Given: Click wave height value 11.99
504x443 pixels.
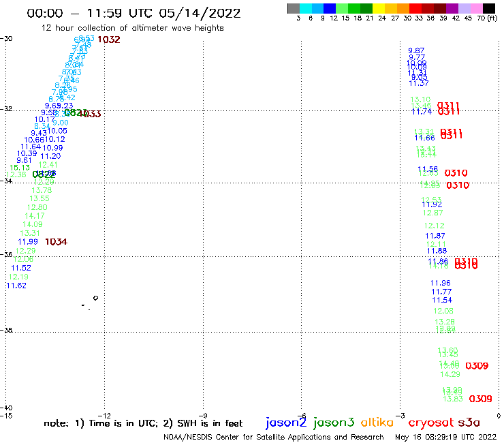Looking at the screenshot, I should pyautogui.click(x=28, y=242).
